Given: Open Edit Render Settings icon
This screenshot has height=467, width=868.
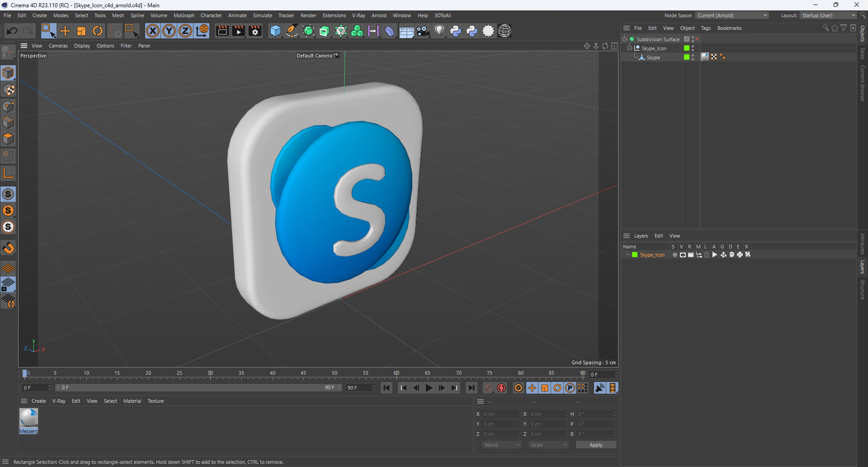Looking at the screenshot, I should tap(255, 31).
